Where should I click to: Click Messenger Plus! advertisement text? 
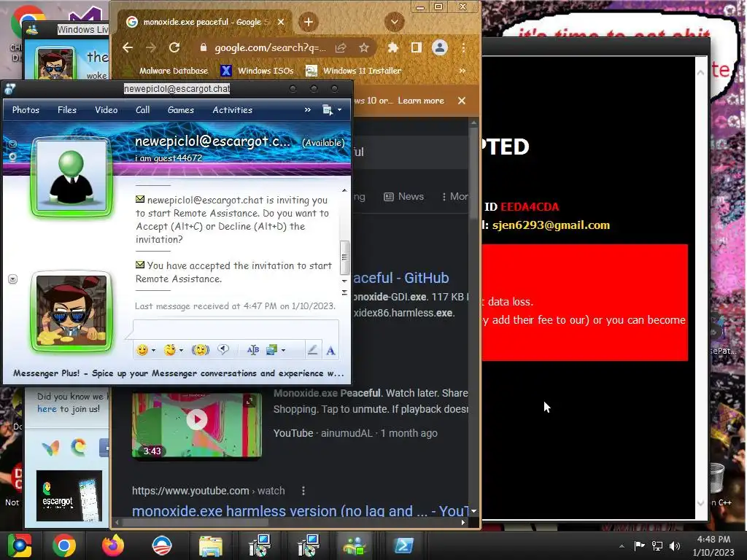178,373
